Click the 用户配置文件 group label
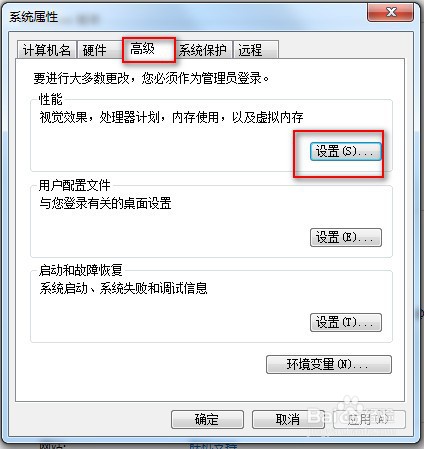This screenshot has height=449, width=424. click(74, 185)
